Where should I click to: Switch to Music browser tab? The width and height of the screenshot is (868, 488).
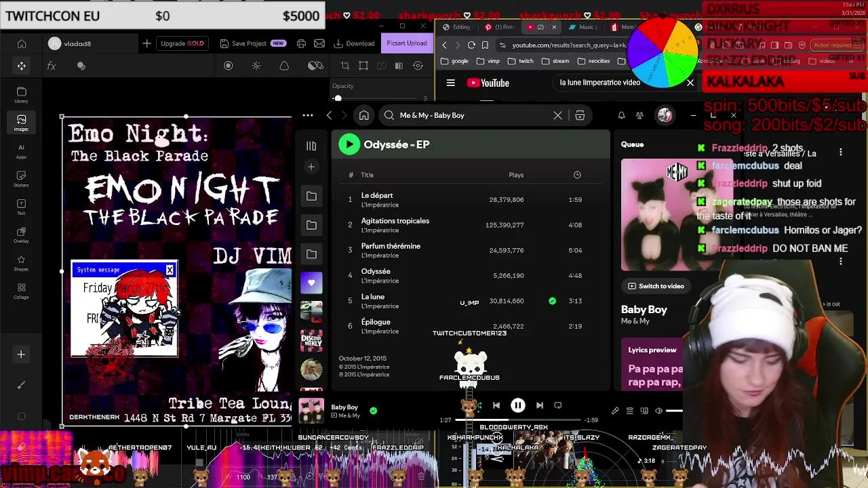pos(582,27)
